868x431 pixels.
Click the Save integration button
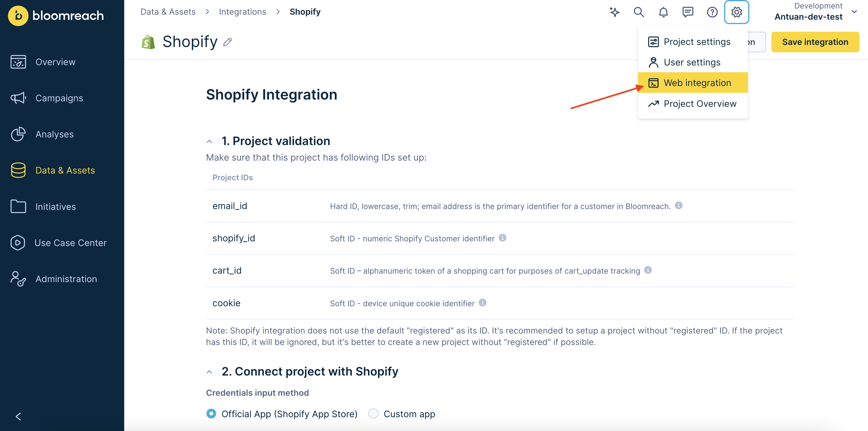click(x=815, y=42)
